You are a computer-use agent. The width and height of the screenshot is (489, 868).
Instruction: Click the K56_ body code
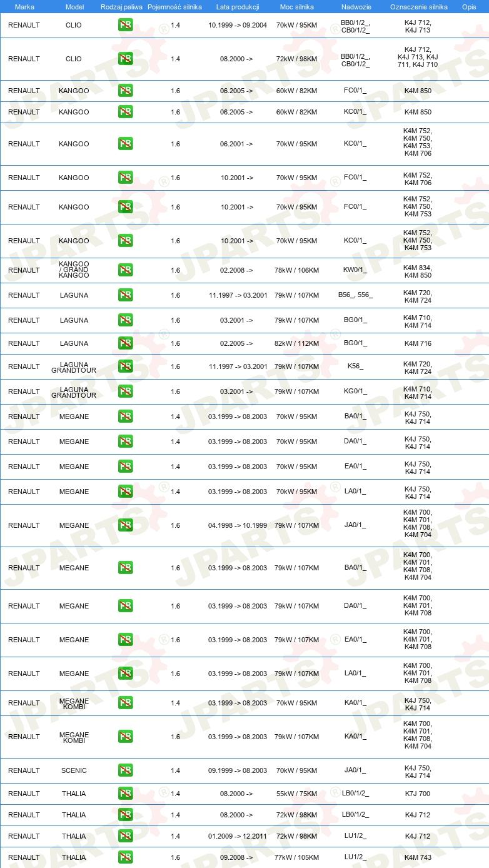pyautogui.click(x=355, y=366)
